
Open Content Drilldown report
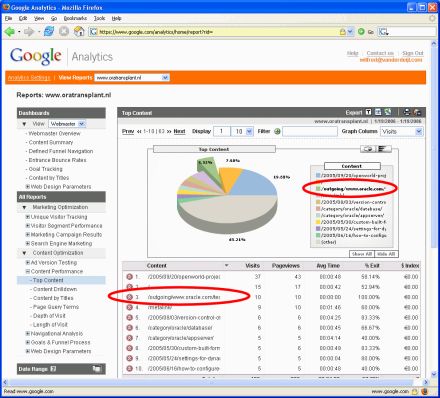coord(55,289)
